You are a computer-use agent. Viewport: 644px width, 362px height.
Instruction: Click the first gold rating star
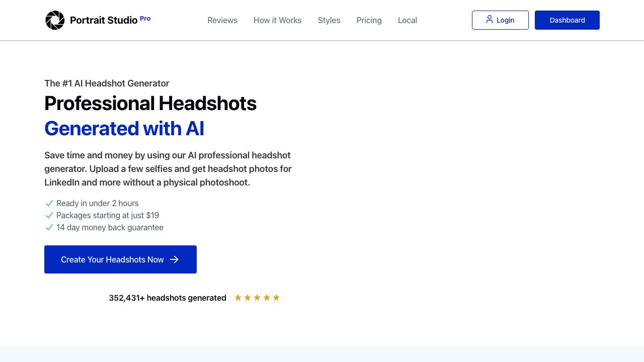pos(238,298)
